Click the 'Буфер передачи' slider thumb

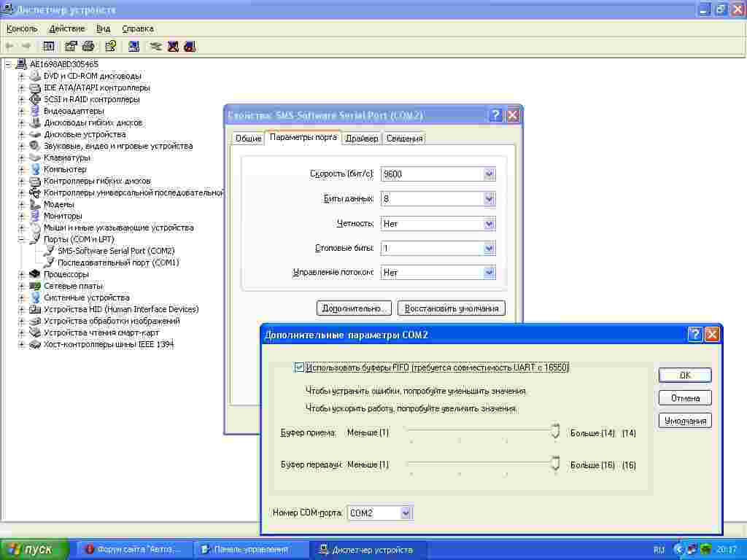pos(555,463)
